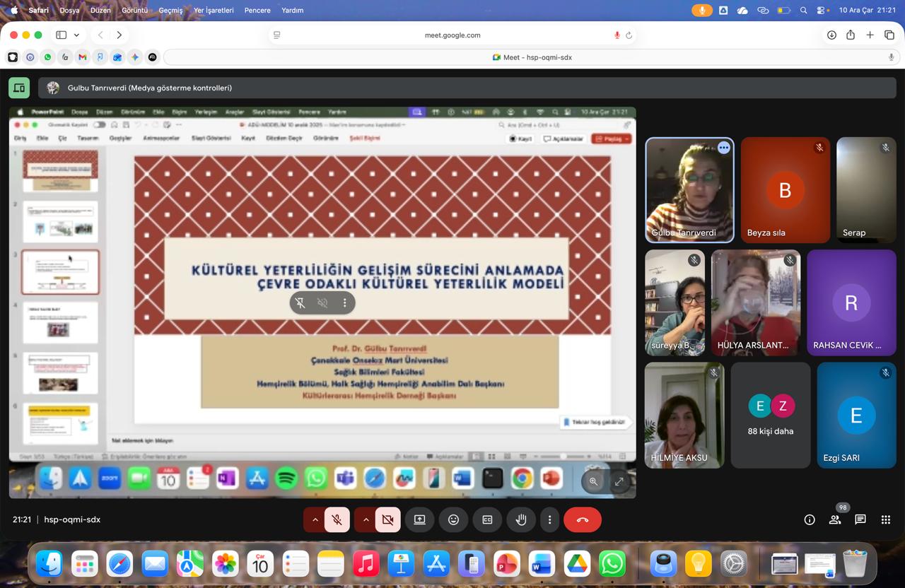This screenshot has width=905, height=588.
Task: Click the Safari reload page button
Action: (629, 35)
